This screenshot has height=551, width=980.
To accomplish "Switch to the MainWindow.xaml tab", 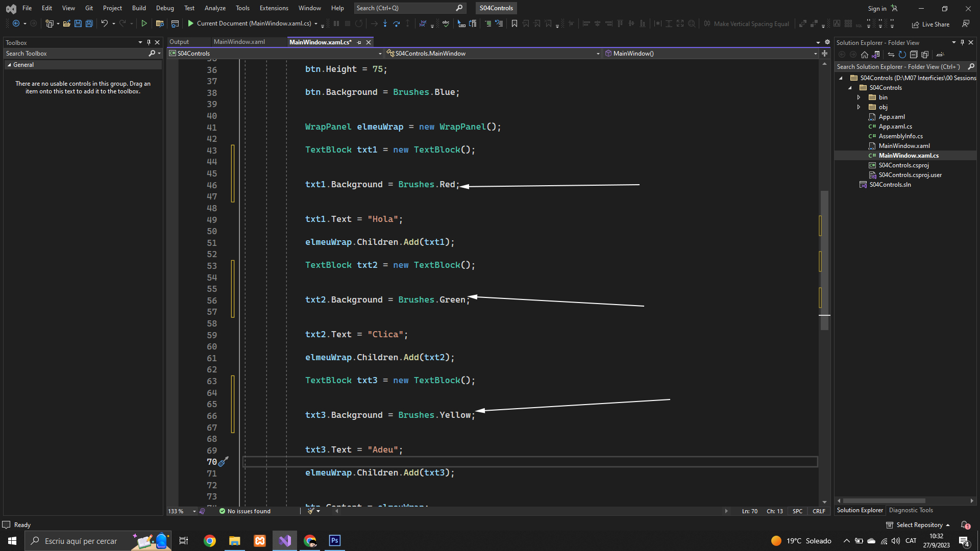I will point(239,42).
